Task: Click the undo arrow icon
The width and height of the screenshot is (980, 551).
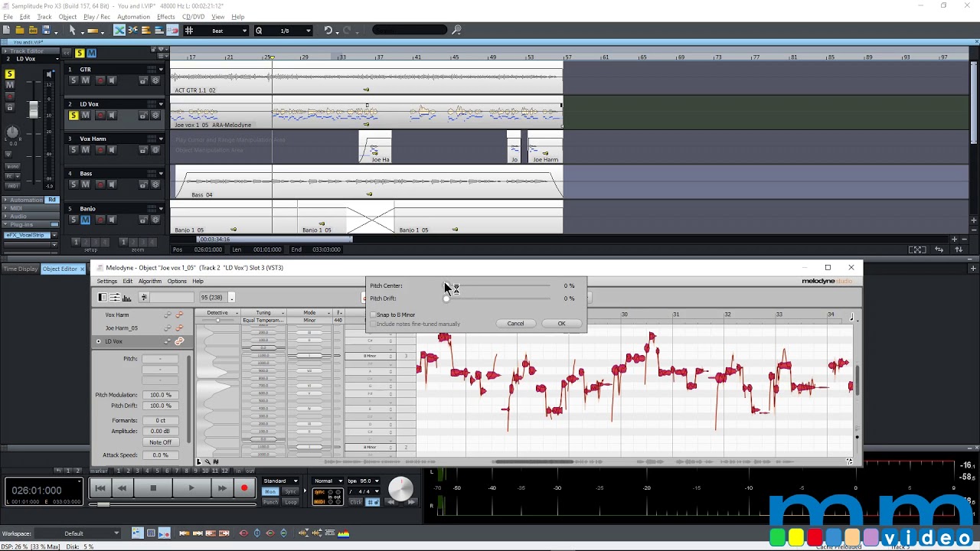Action: pyautogui.click(x=328, y=31)
